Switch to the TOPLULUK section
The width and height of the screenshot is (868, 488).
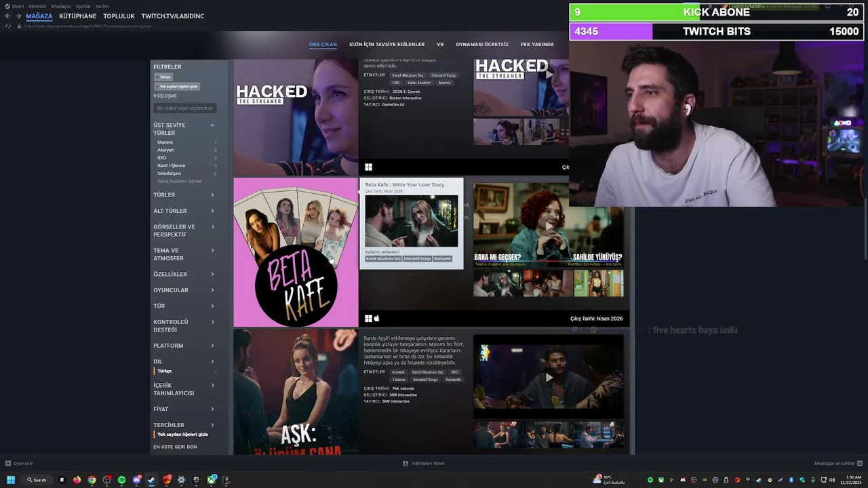tap(119, 16)
